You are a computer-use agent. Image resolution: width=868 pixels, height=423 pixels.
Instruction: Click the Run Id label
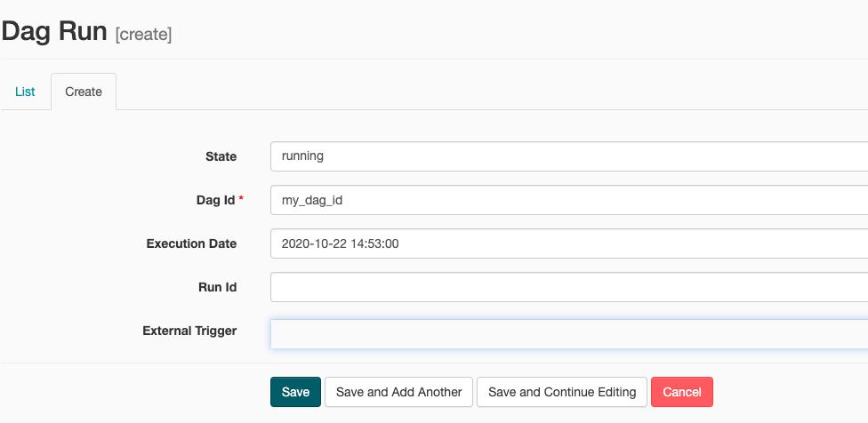click(x=218, y=288)
